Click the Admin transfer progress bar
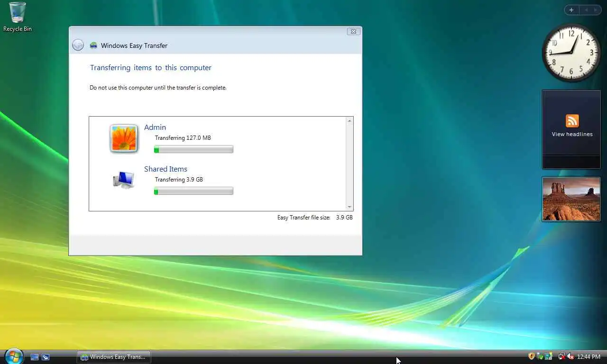Screen dimensions: 607x364 193,149
